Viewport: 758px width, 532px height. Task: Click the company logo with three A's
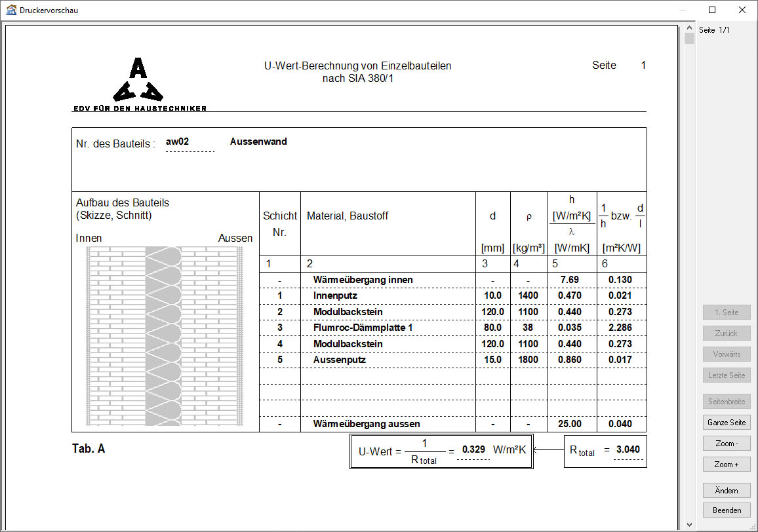coord(138,79)
